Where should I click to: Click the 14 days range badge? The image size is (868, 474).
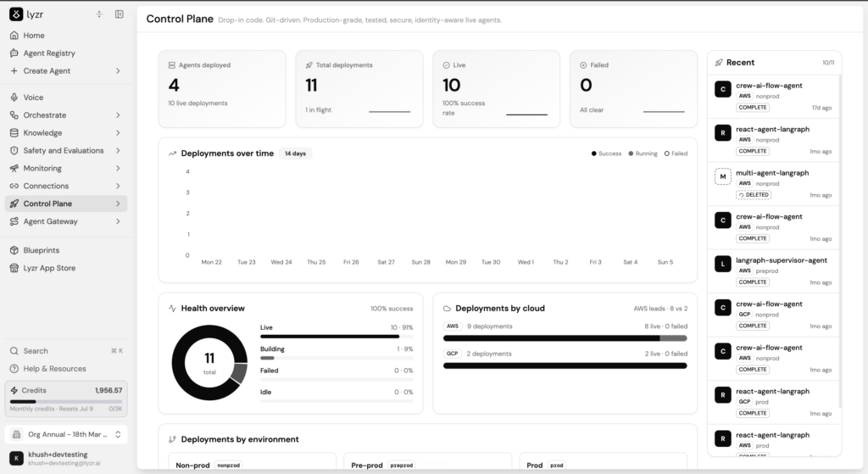point(295,153)
